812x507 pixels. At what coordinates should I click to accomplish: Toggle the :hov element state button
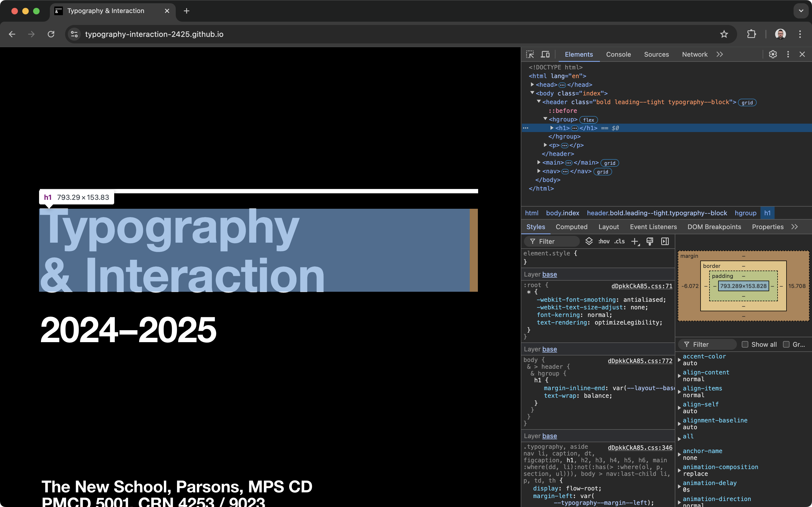pyautogui.click(x=604, y=241)
